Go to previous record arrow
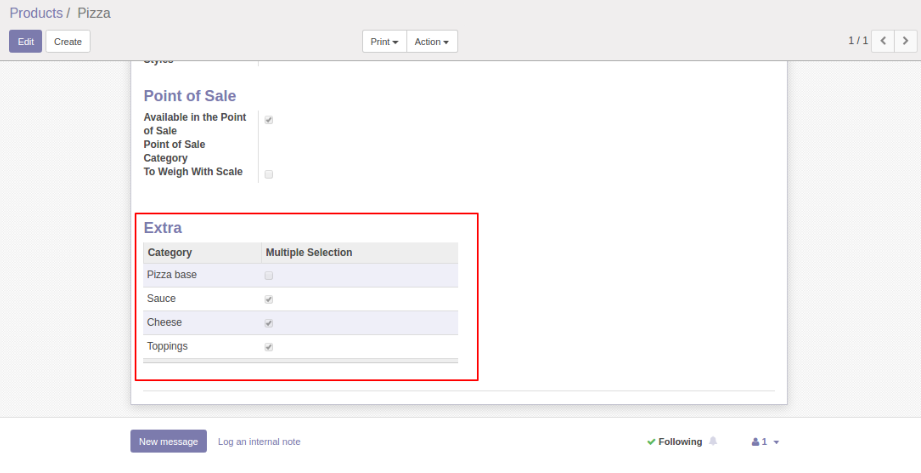The width and height of the screenshot is (921, 473). [883, 41]
